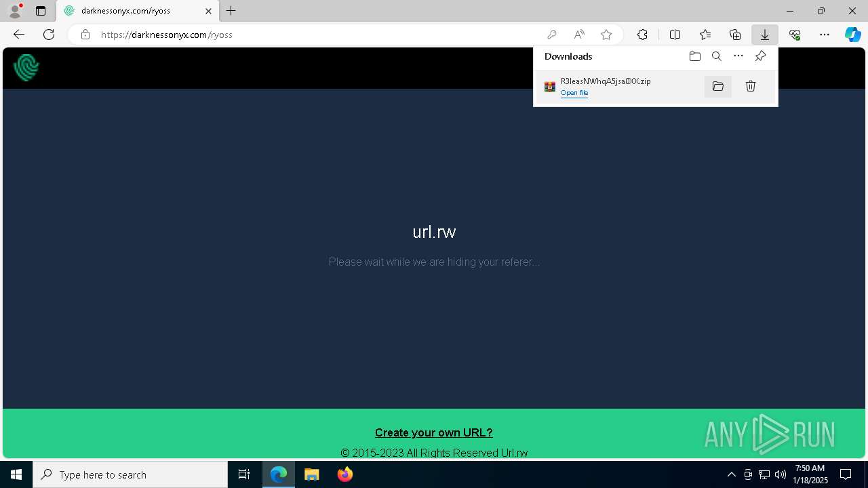Open Browser essentials heart icon
Screen dimensions: 868x488
pyautogui.click(x=795, y=35)
